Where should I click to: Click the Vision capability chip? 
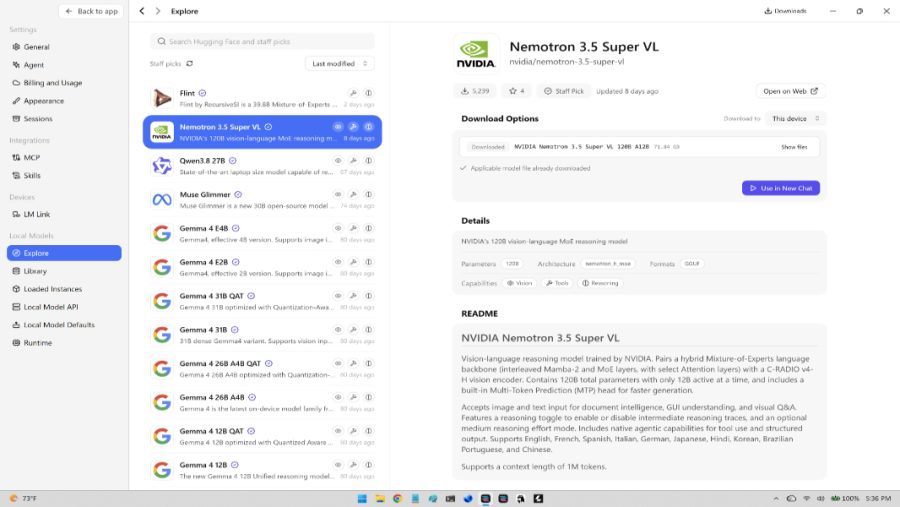519,283
